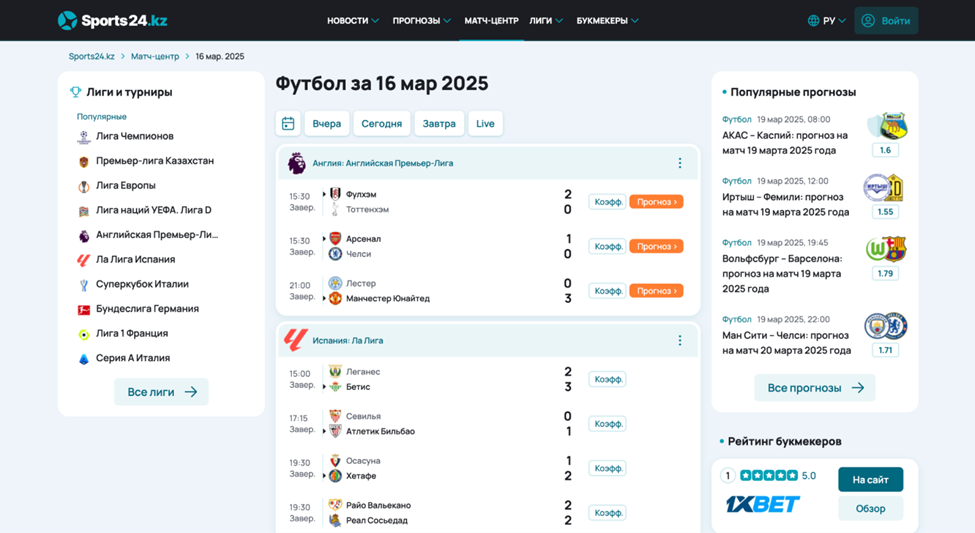Click the Вольфсбург – Барселона team logos thumbnail
The height and width of the screenshot is (533, 975).
click(885, 249)
